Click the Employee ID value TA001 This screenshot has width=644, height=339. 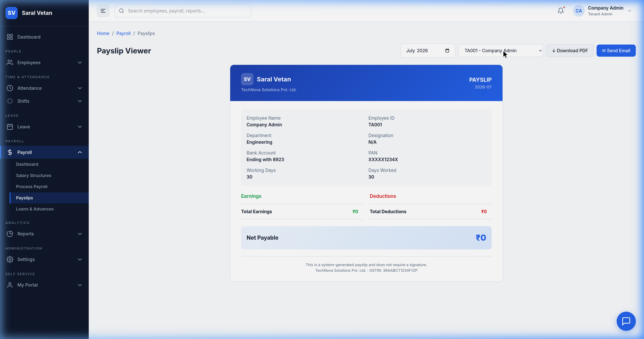click(375, 125)
